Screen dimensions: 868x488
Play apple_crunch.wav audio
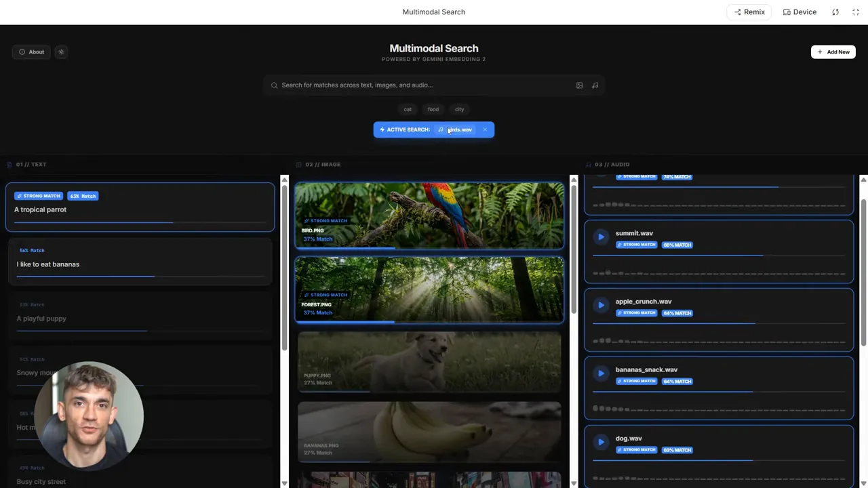(x=601, y=305)
